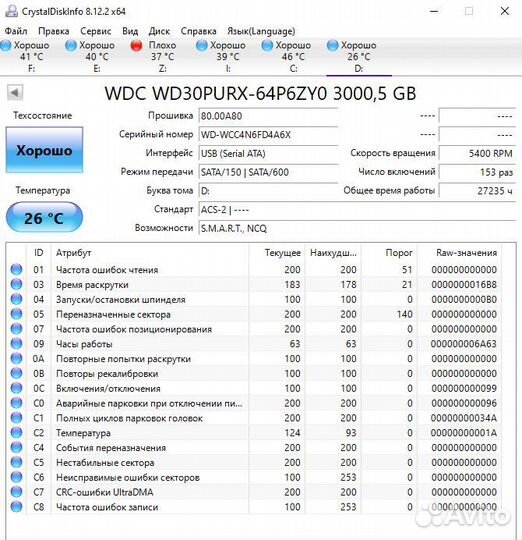Close the CrystalDiskInfo window
Screen dimensions: 522x540
(505, 11)
